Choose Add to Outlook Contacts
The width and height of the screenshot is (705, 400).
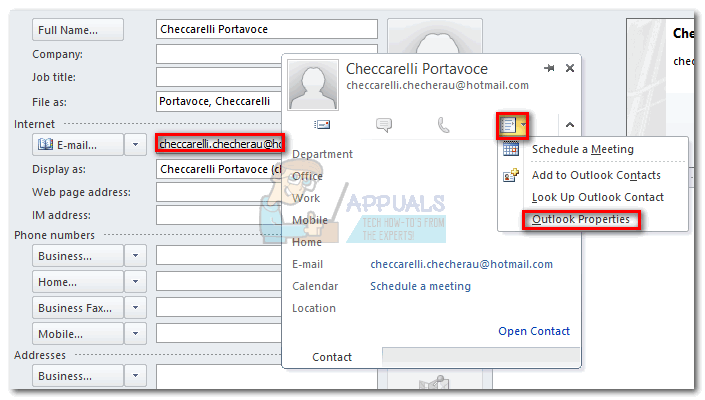pos(596,175)
